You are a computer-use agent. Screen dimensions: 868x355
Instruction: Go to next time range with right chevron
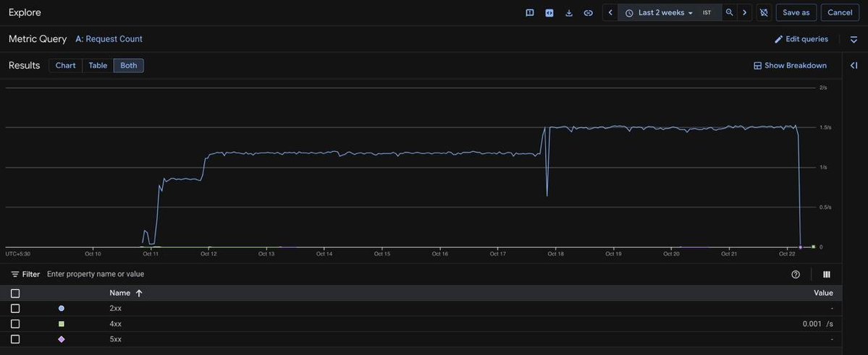coord(744,13)
